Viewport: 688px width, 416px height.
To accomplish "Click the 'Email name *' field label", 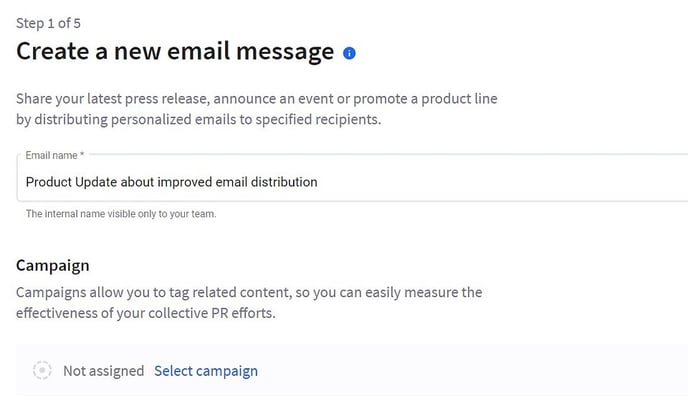I will (54, 155).
